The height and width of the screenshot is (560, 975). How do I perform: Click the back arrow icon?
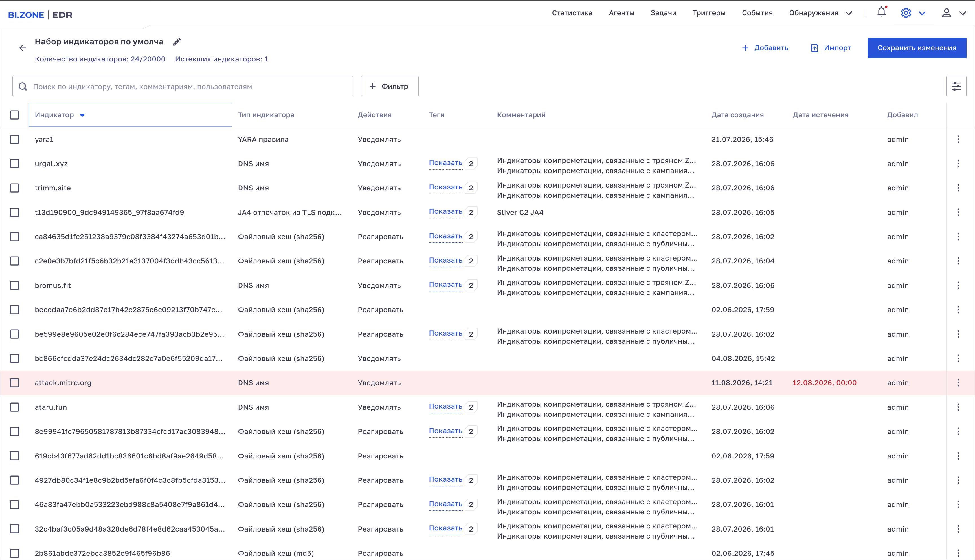tap(23, 48)
